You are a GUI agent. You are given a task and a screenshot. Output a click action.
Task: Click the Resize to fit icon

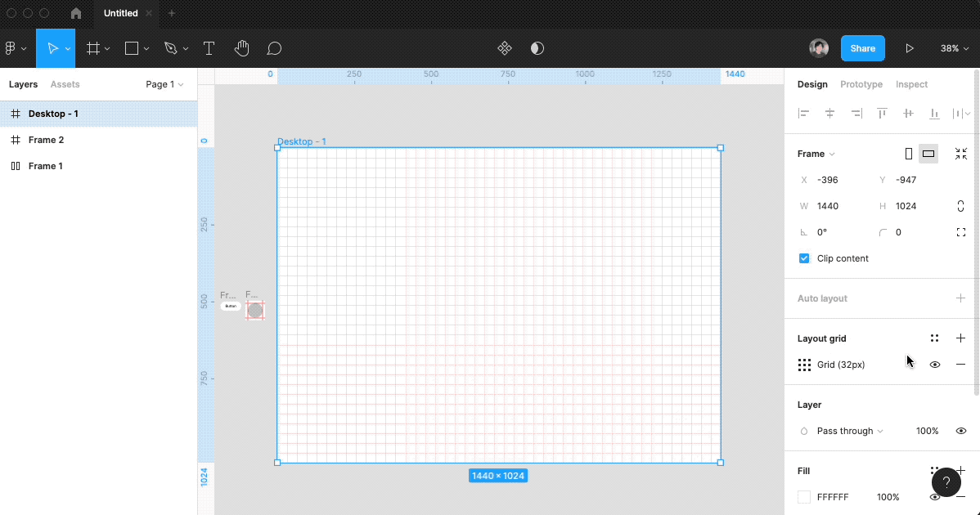click(x=961, y=154)
